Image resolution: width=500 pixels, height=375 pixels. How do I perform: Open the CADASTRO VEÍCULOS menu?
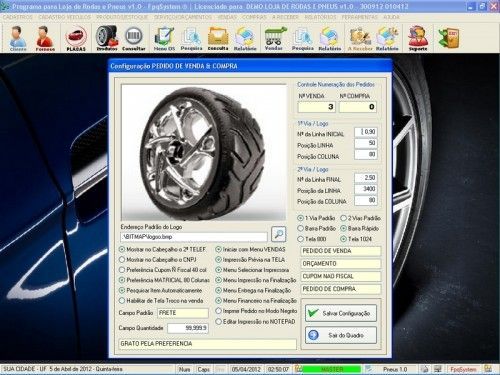click(64, 17)
